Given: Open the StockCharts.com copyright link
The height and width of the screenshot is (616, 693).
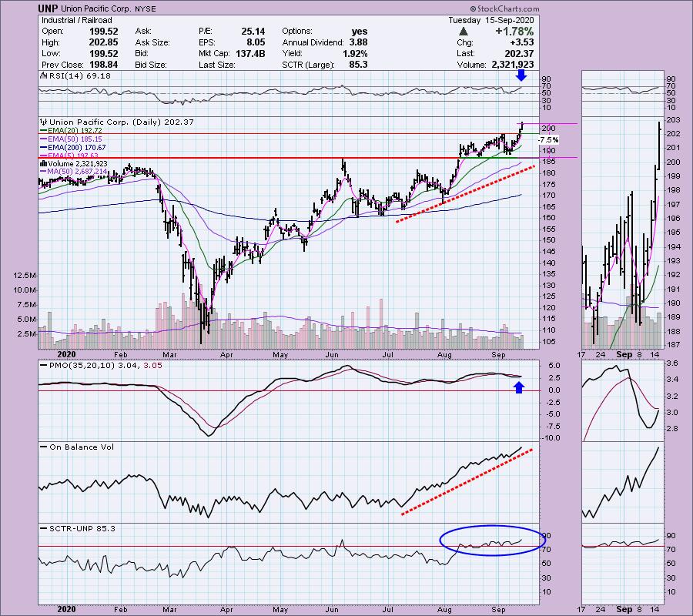Looking at the screenshot, I should pos(504,8).
